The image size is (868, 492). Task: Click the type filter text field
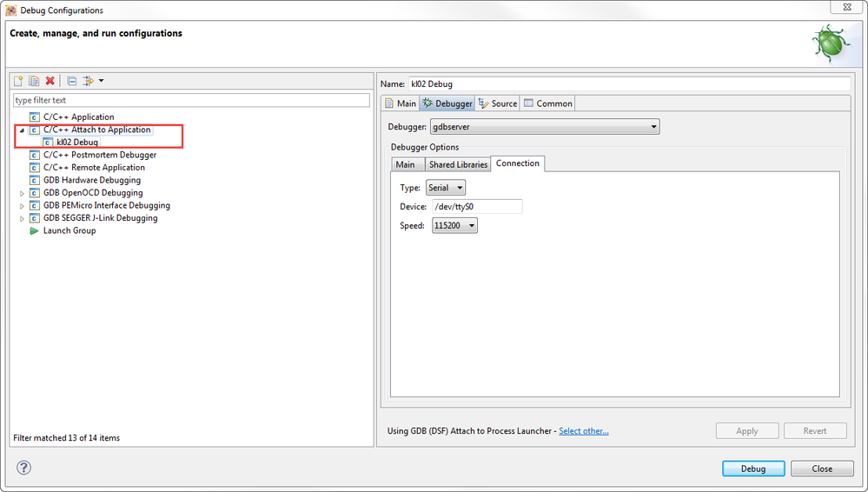click(x=191, y=100)
